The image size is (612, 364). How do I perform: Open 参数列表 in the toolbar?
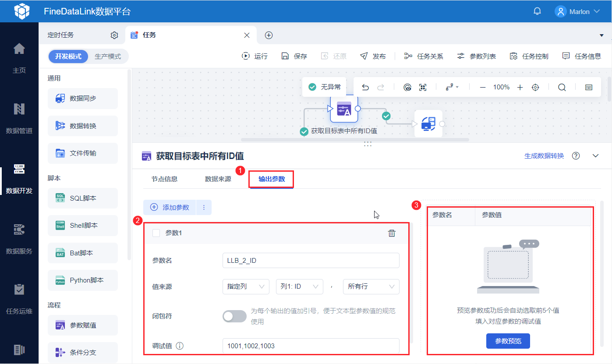[476, 56]
